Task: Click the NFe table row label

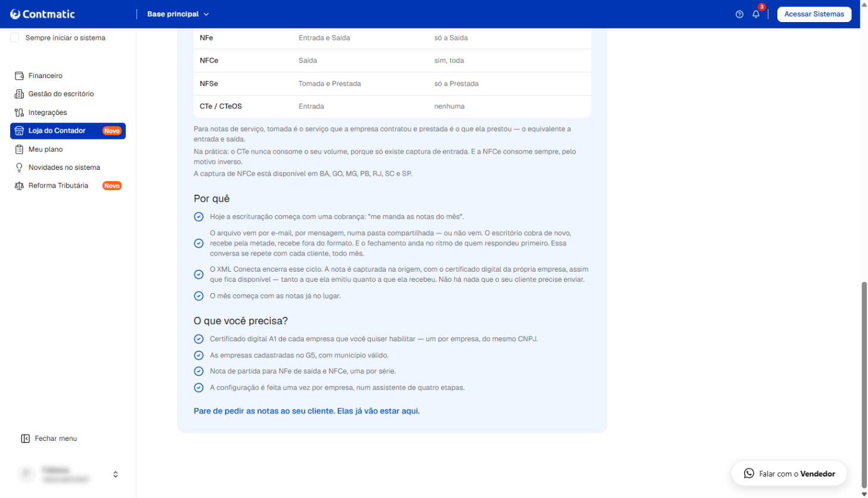Action: point(206,38)
